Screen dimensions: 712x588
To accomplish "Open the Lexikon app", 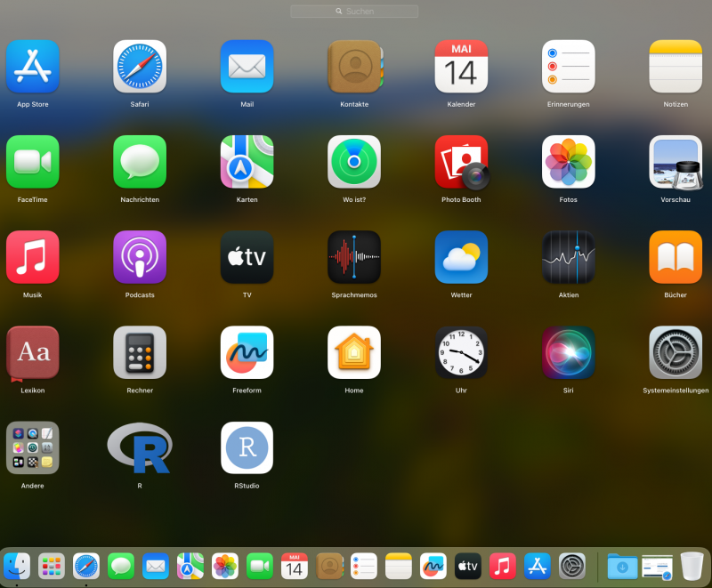I will tap(33, 353).
